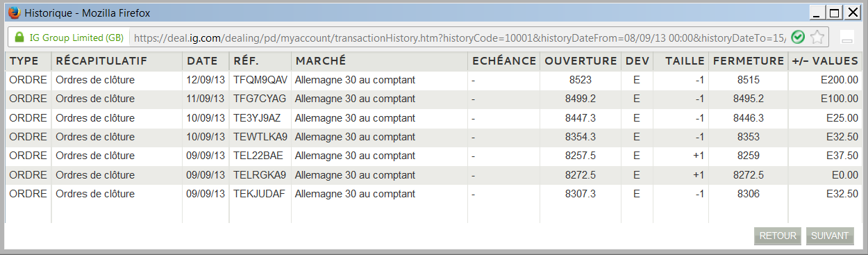Click the green checkmark icon in the address bar
Viewport: 868px width, 255px height.
tap(799, 37)
